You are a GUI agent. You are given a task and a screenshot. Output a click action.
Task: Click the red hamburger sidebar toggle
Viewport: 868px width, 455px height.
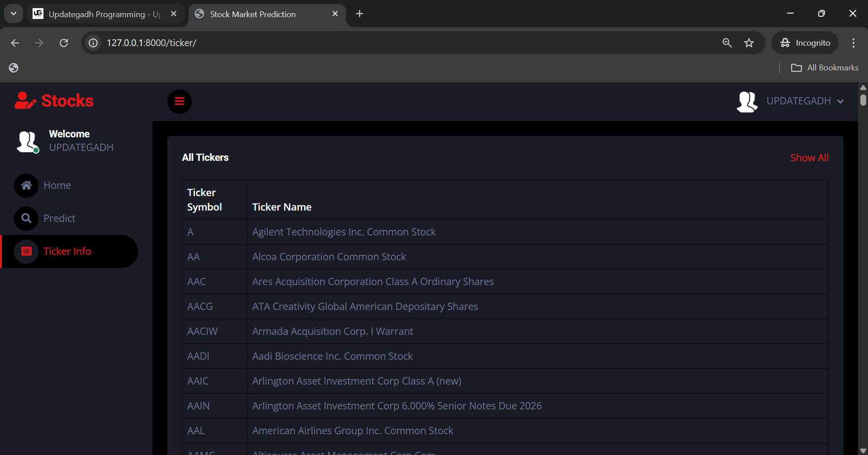click(x=180, y=101)
